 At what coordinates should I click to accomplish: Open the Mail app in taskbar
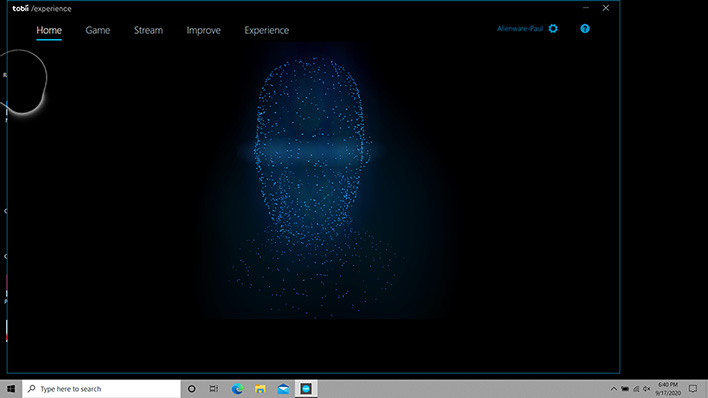point(283,389)
